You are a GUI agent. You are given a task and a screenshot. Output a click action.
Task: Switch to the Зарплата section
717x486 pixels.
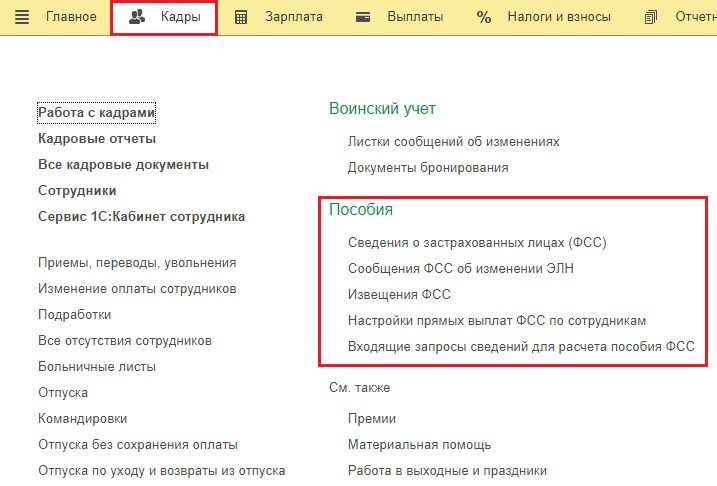294,17
